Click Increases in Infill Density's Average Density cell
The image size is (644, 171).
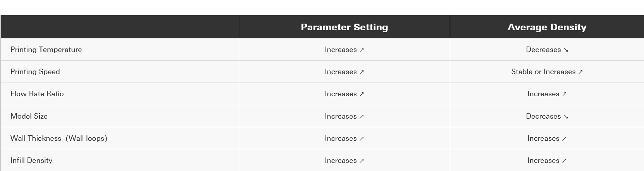(x=543, y=161)
